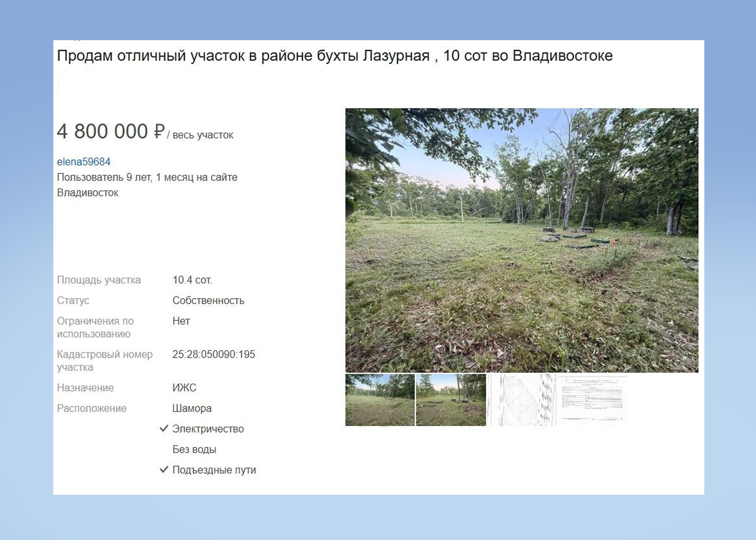Click checkmark icon beside Электричество
756x540 pixels.
click(164, 428)
